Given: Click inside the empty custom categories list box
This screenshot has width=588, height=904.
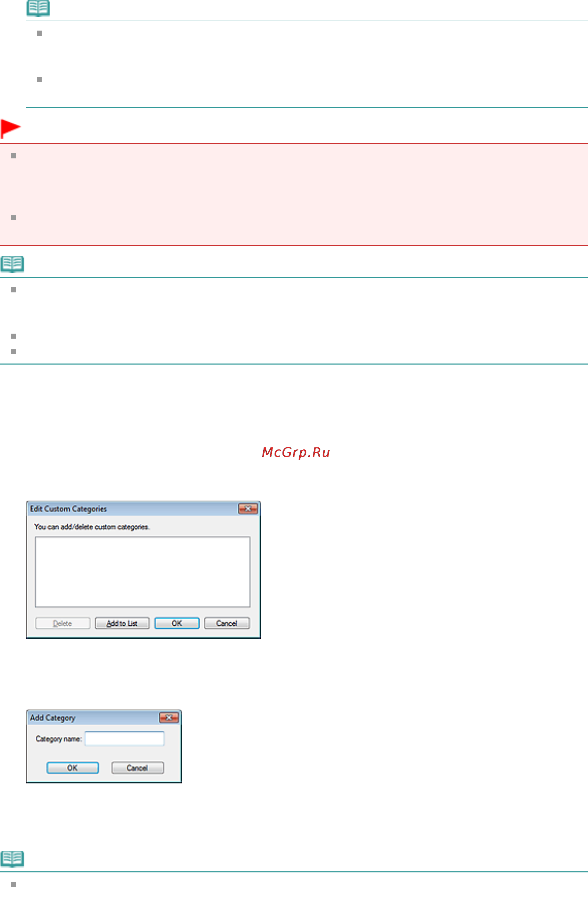Looking at the screenshot, I should pos(143,572).
